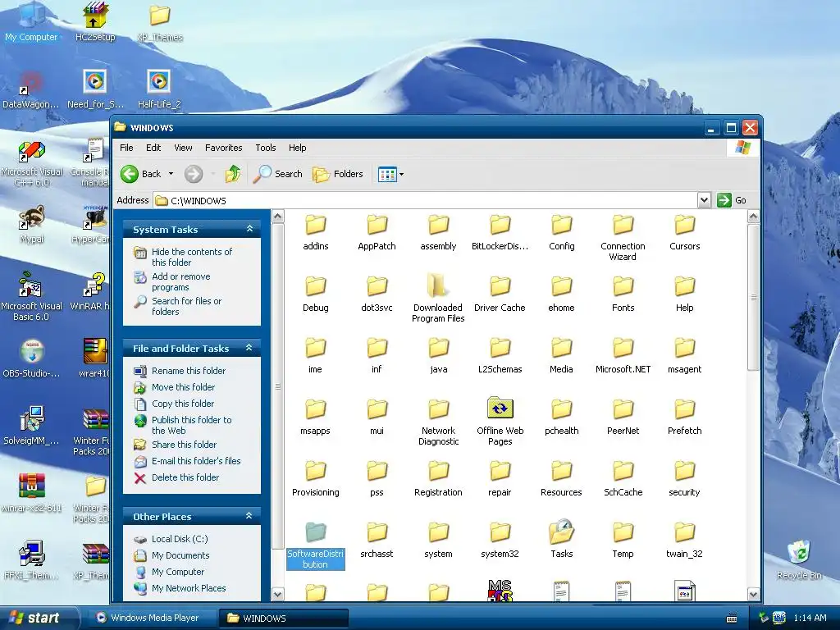The height and width of the screenshot is (630, 840).
Task: Click the WINDOWS taskbar button
Action: coord(284,619)
